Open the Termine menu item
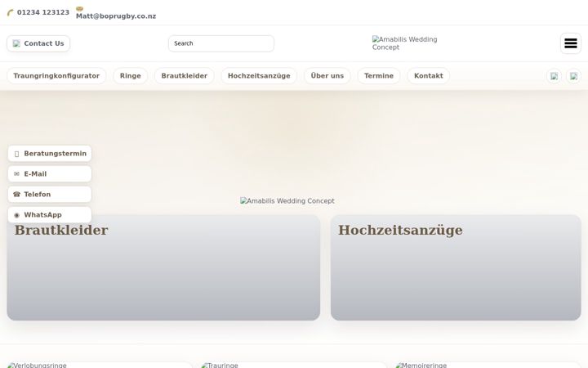The image size is (588, 368). tap(379, 76)
